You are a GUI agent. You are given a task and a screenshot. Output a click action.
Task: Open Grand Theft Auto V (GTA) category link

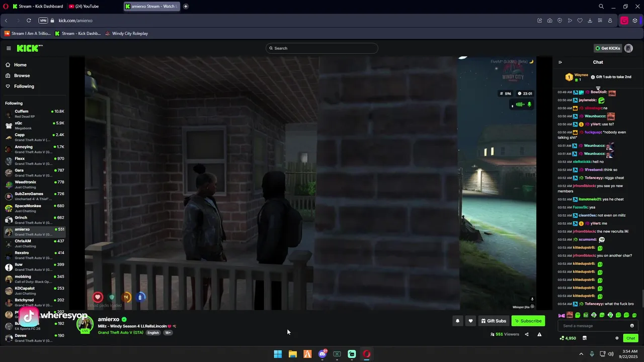pyautogui.click(x=120, y=332)
